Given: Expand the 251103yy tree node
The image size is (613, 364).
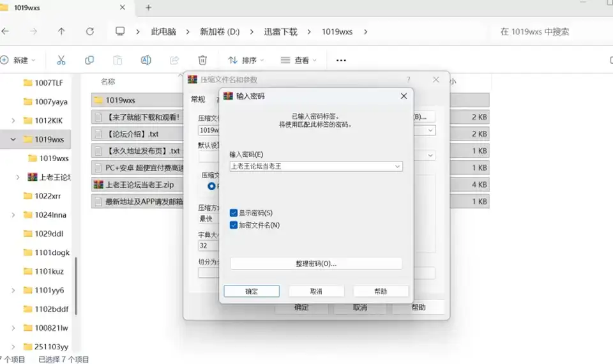Looking at the screenshot, I should pos(13,346).
